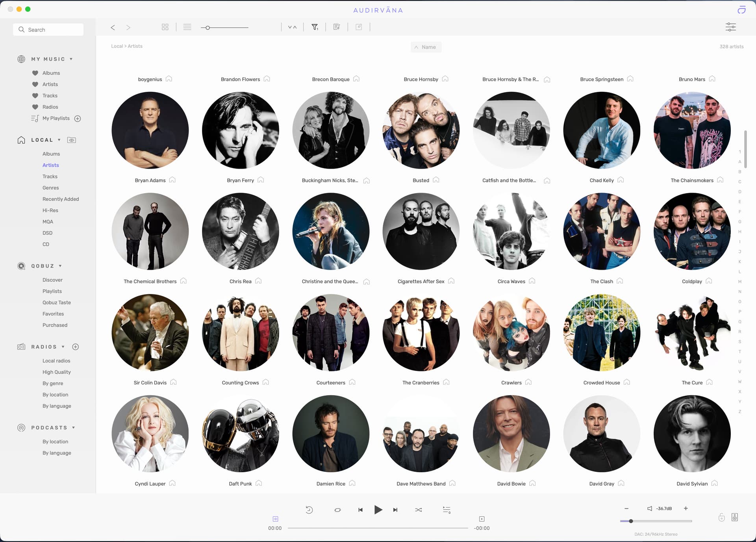Switch to grid view layout
Viewport: 756px width, 542px height.
click(165, 27)
